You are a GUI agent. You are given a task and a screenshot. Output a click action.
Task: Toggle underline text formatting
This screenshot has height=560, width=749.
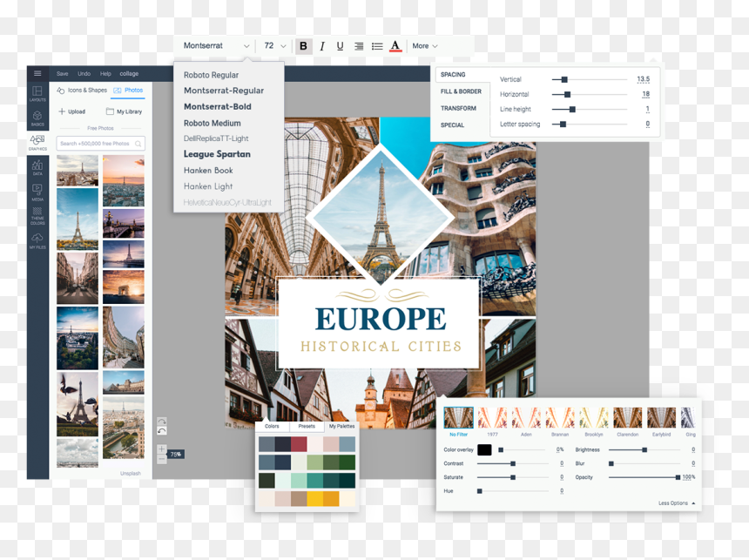tap(341, 46)
